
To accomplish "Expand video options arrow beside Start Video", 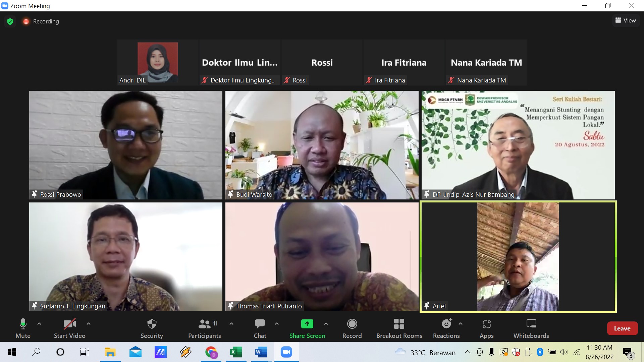I will click(89, 324).
